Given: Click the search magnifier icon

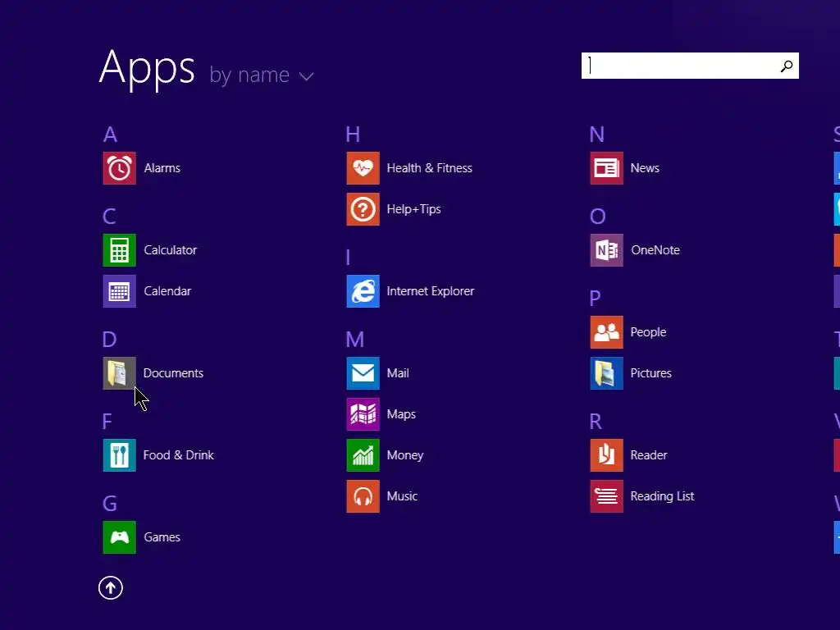Looking at the screenshot, I should [787, 66].
